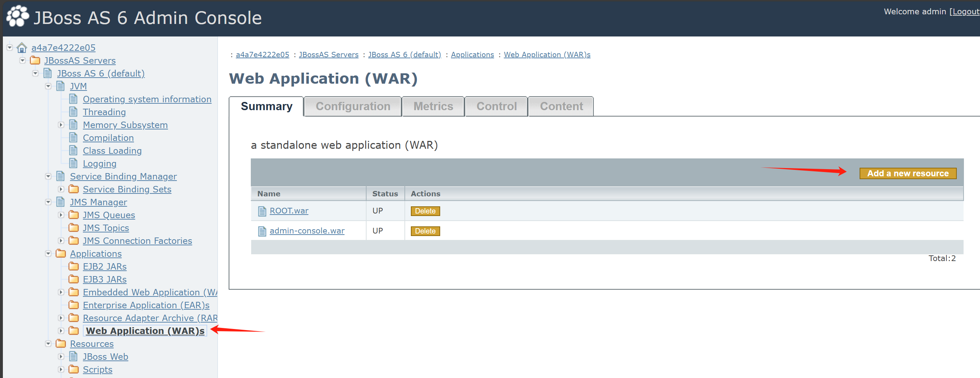
Task: Click the folder icon beside Scripts
Action: [x=74, y=369]
